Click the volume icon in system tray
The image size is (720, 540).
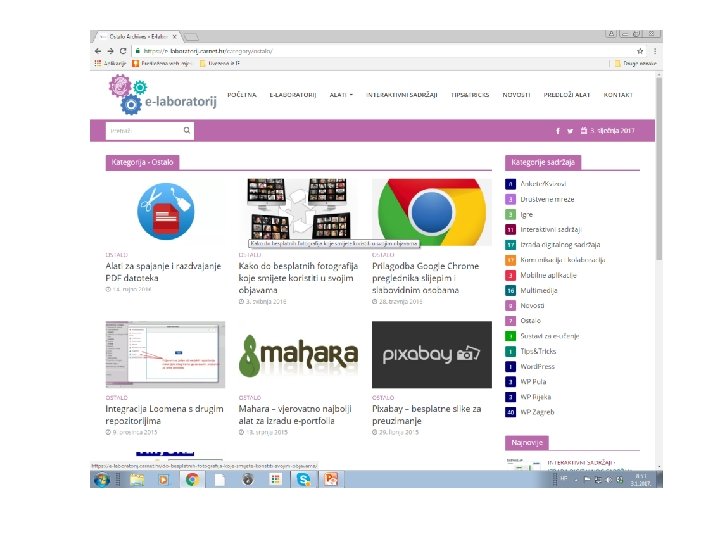tap(608, 480)
